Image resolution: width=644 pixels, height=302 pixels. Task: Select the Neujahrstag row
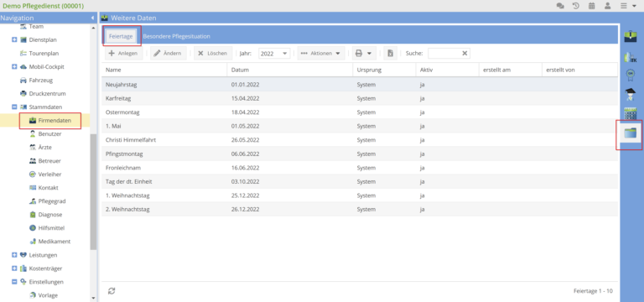(x=360, y=85)
